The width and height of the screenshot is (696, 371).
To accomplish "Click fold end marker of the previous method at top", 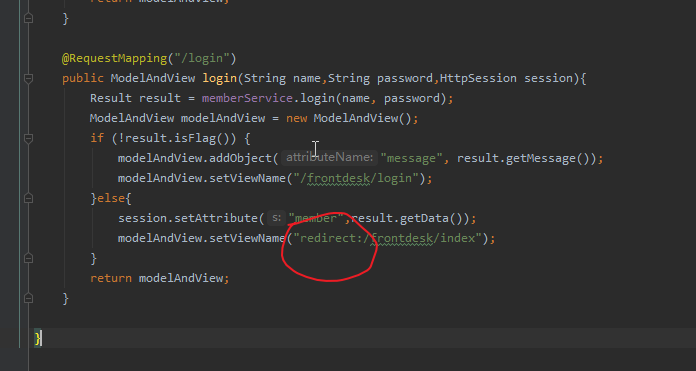I will tap(28, 19).
